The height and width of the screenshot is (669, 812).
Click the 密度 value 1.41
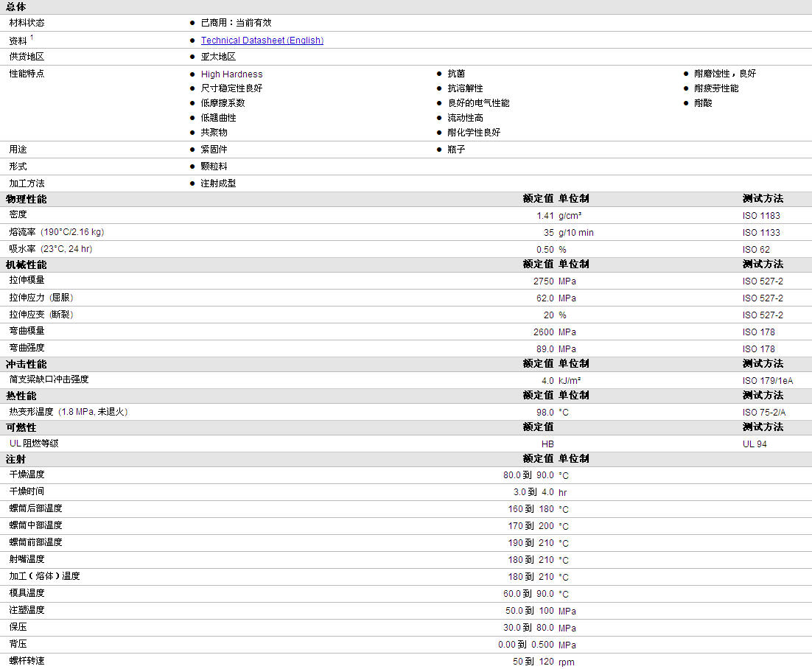(x=545, y=216)
